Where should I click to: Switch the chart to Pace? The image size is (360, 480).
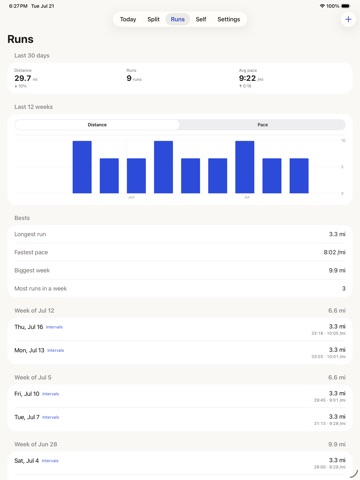pos(262,125)
